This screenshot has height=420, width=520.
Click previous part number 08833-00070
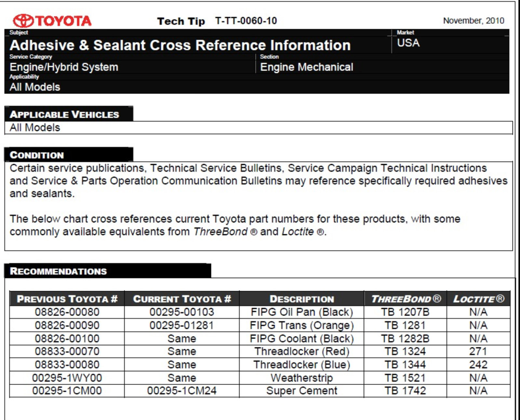pyautogui.click(x=67, y=351)
